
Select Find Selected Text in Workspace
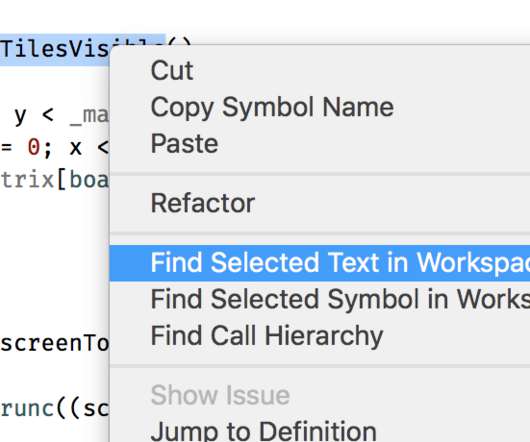coord(320,263)
